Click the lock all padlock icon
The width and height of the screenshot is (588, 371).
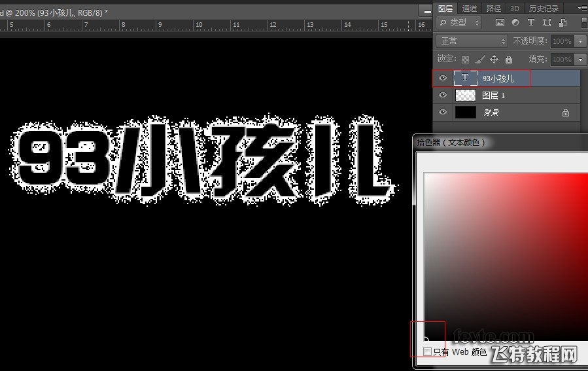pos(508,60)
